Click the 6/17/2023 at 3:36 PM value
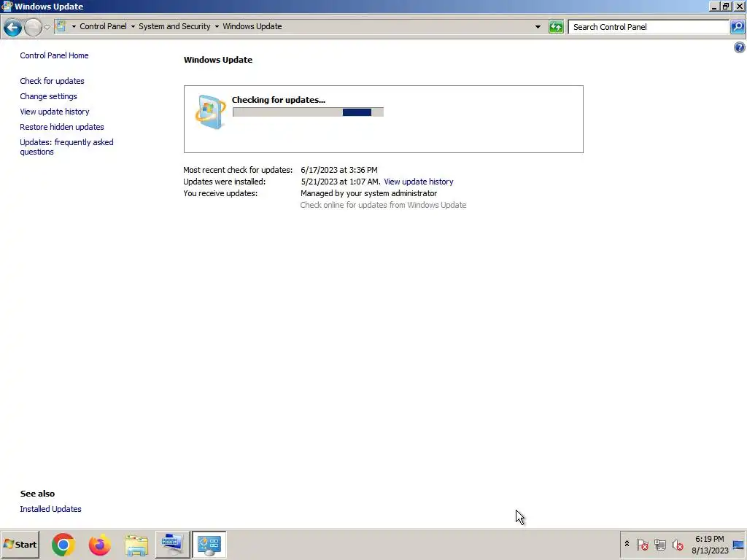This screenshot has width=747, height=560. (338, 170)
